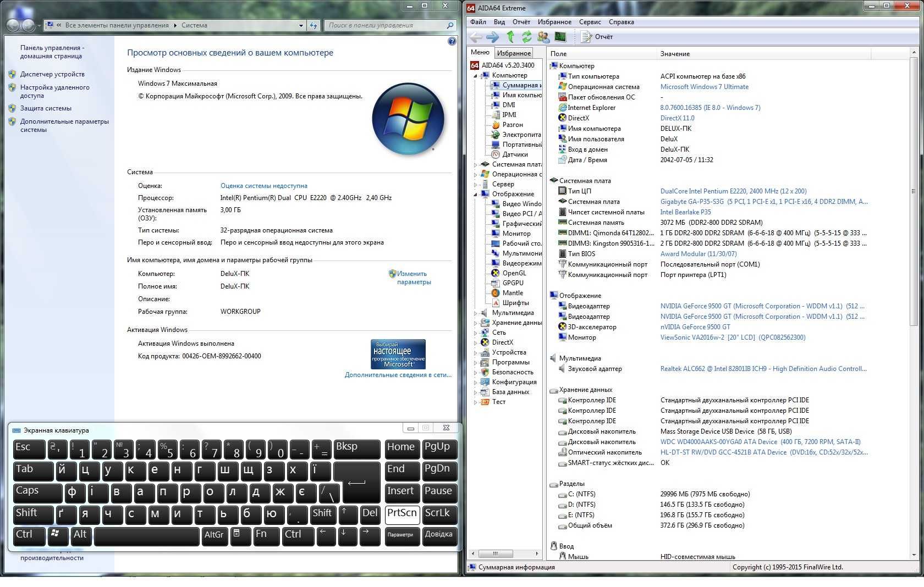Expand the Сервер tree node
This screenshot has width=924, height=587.
[x=476, y=184]
